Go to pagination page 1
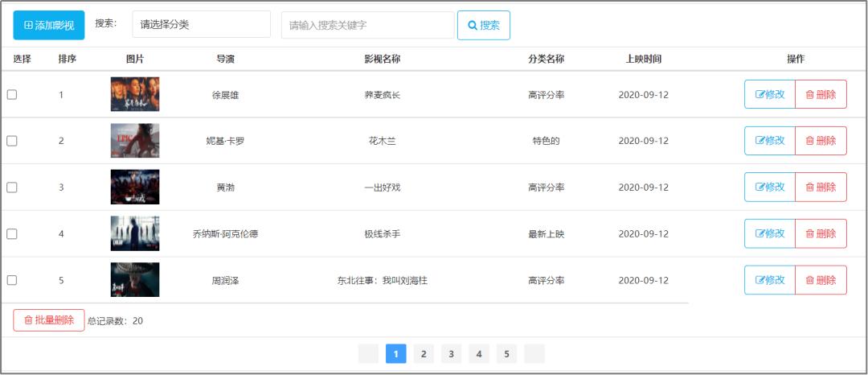The width and height of the screenshot is (868, 375). (395, 353)
